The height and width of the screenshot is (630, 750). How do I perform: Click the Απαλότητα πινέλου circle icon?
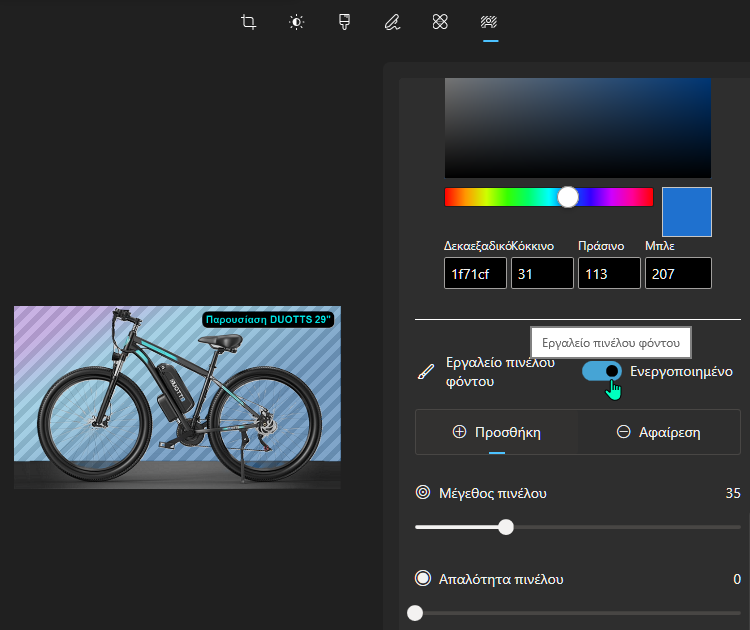(423, 579)
